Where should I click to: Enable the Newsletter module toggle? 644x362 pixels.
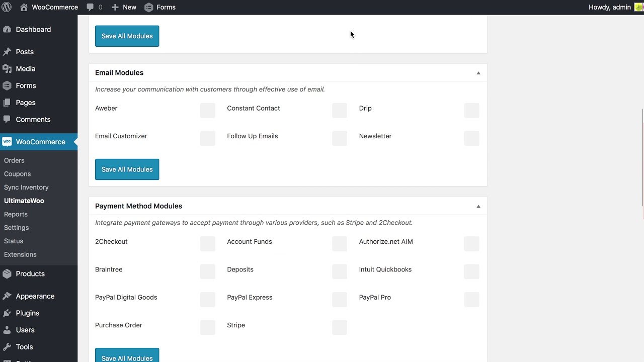(x=472, y=138)
